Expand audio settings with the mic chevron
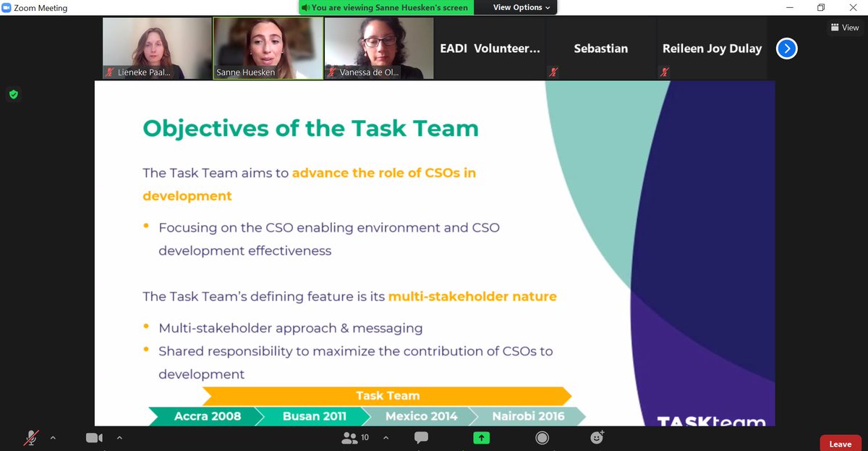The width and height of the screenshot is (868, 451). pyautogui.click(x=51, y=437)
